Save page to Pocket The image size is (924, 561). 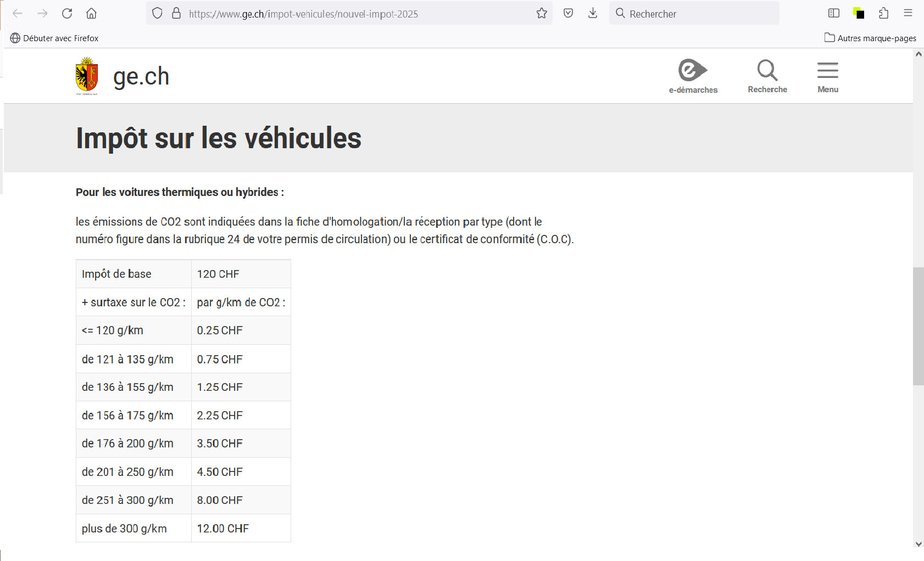tap(569, 14)
